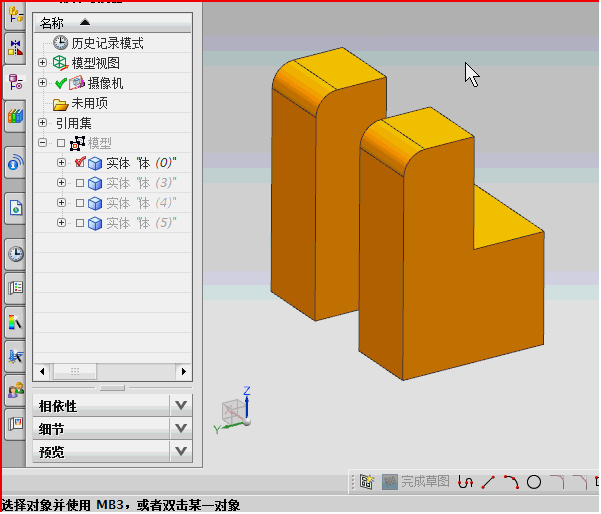The width and height of the screenshot is (601, 514).
Task: Expand the 模型视图 tree node
Action: coord(42,63)
